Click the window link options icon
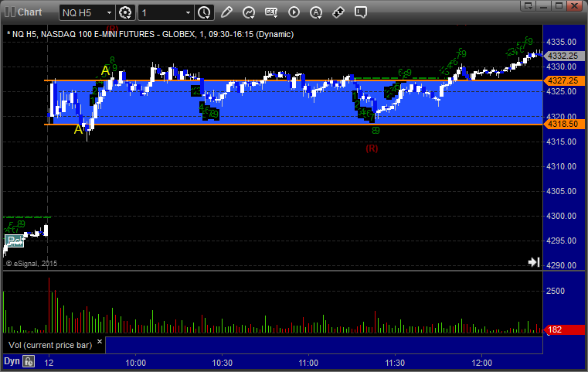 pyautogui.click(x=529, y=5)
